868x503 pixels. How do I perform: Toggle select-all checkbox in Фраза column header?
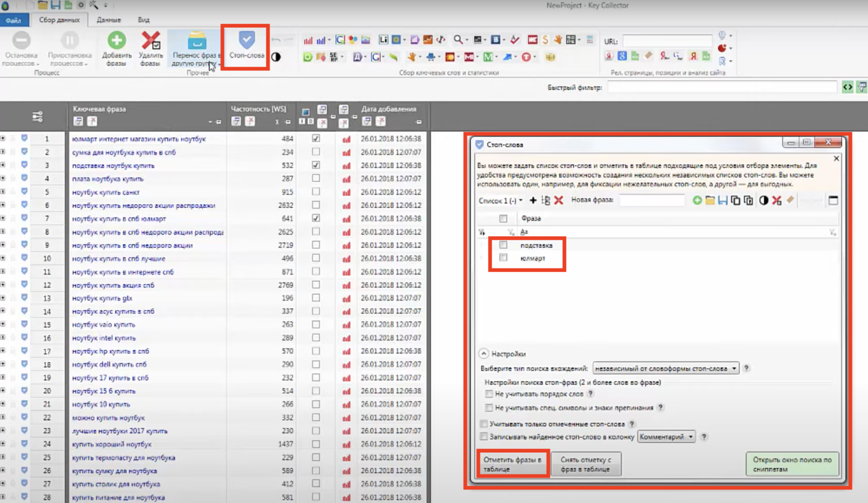503,218
